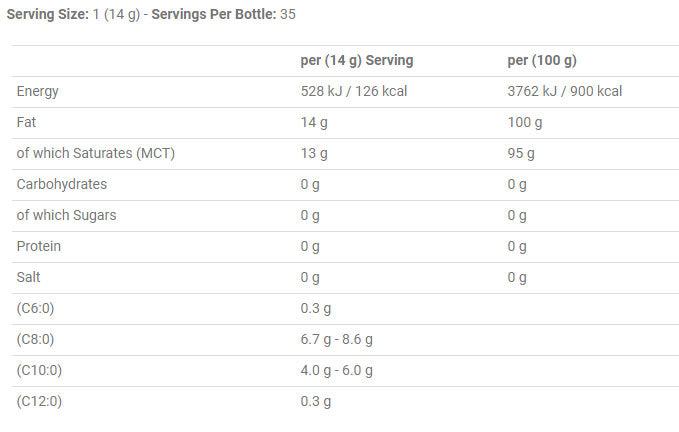This screenshot has height=432, width=679.
Task: Click the Carbohydrates row label
Action: pyautogui.click(x=62, y=184)
